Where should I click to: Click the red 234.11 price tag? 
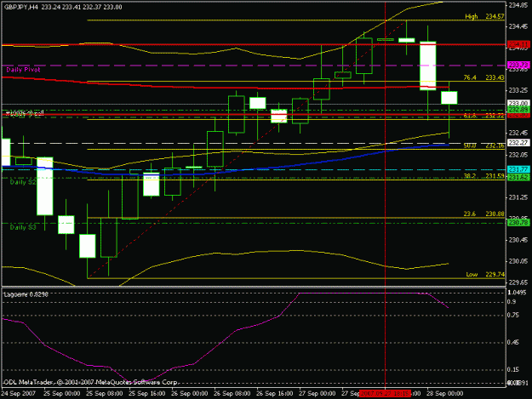pos(518,44)
